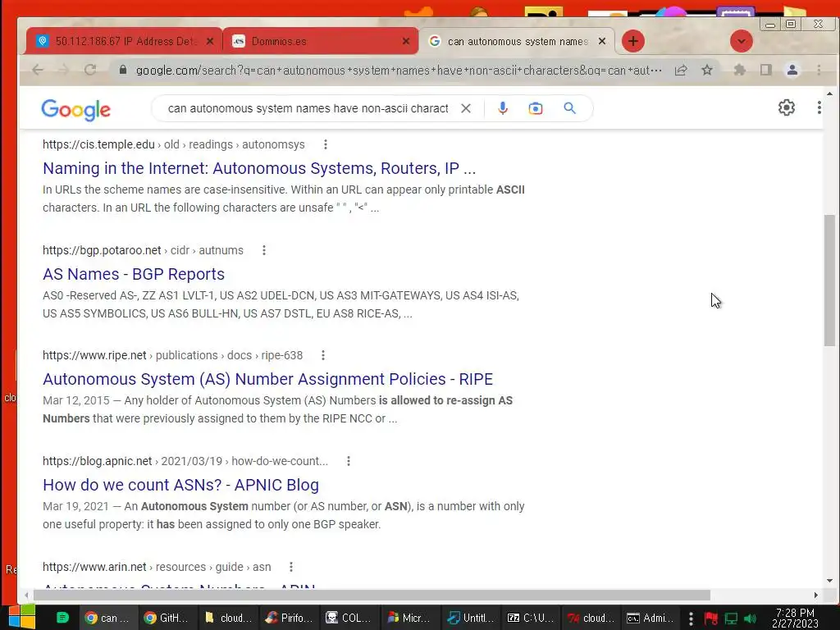Screen dimensions: 840x630
Task: Open the Untitl... taskbar window
Action: tap(470, 619)
